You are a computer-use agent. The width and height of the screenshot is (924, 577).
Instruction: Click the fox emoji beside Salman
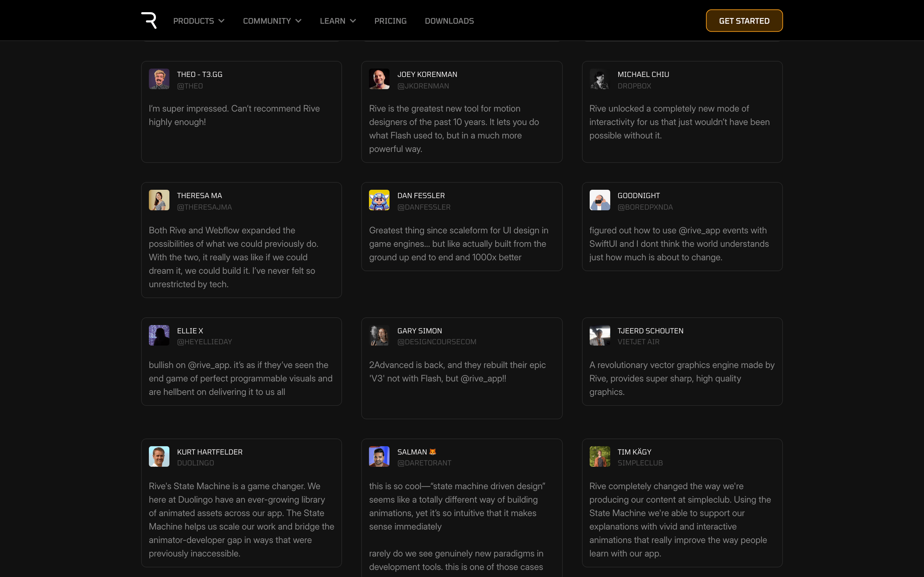coord(432,452)
